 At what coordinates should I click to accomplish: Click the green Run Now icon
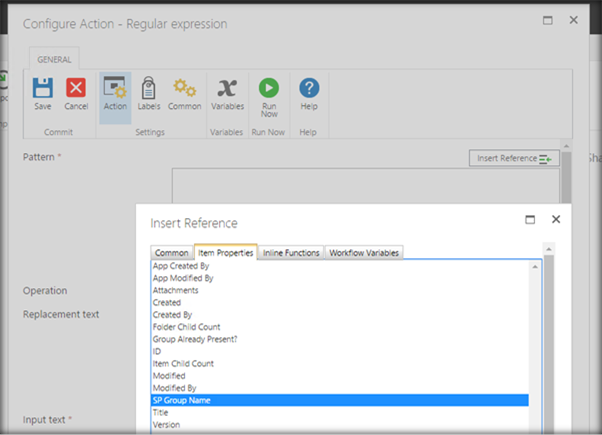[x=269, y=88]
